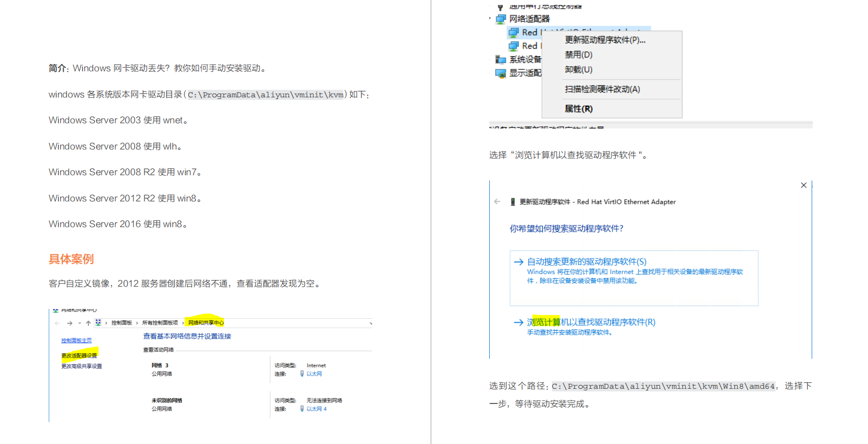Viewport: 868px width, 444px height.
Task: Open 控制面板主页 link
Action: (77, 341)
